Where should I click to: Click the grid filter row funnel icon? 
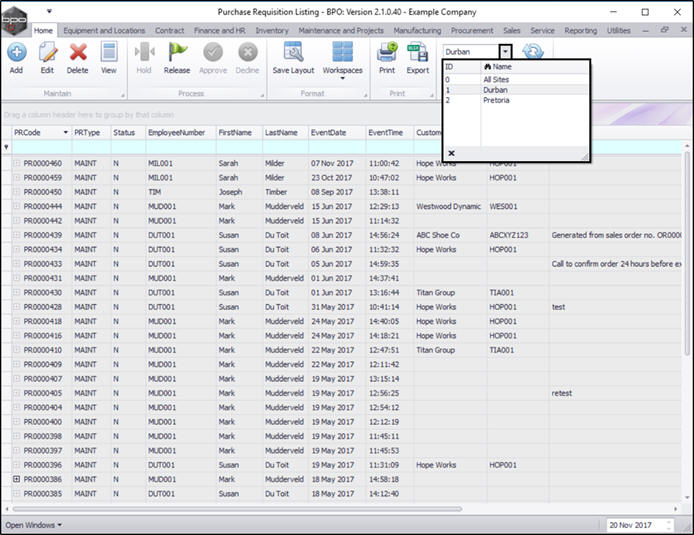pyautogui.click(x=6, y=147)
